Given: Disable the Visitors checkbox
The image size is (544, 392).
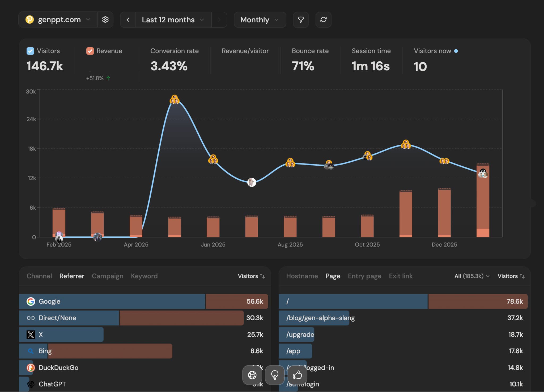Looking at the screenshot, I should coord(30,51).
